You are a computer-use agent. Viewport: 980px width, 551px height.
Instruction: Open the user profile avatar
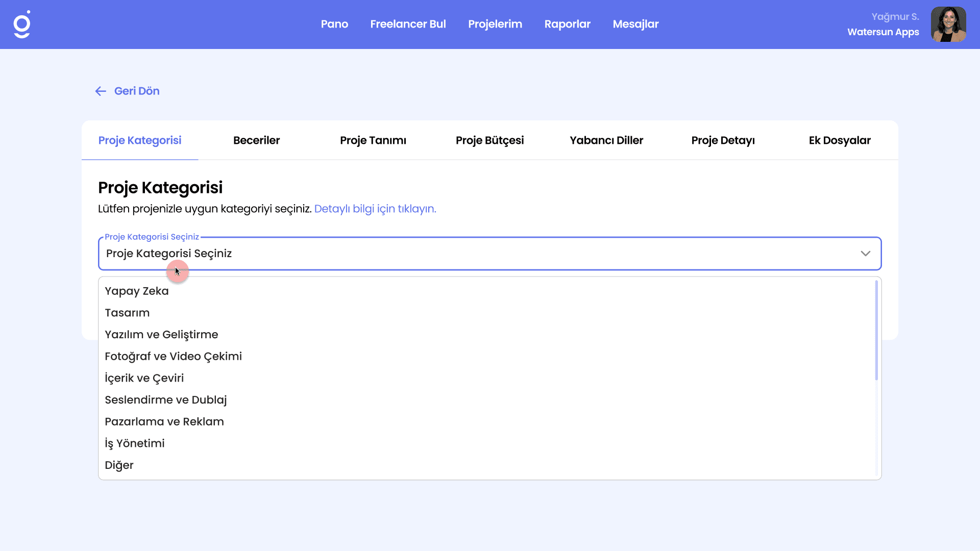coord(948,24)
